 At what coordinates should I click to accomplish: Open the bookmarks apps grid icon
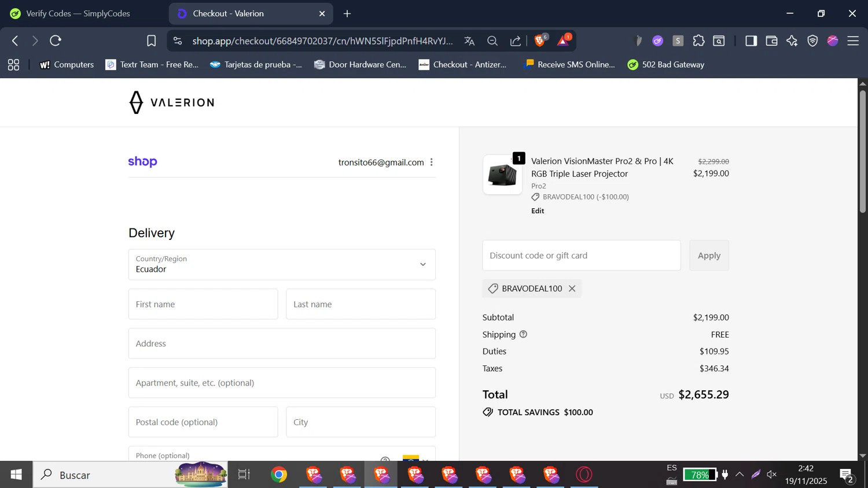[13, 65]
